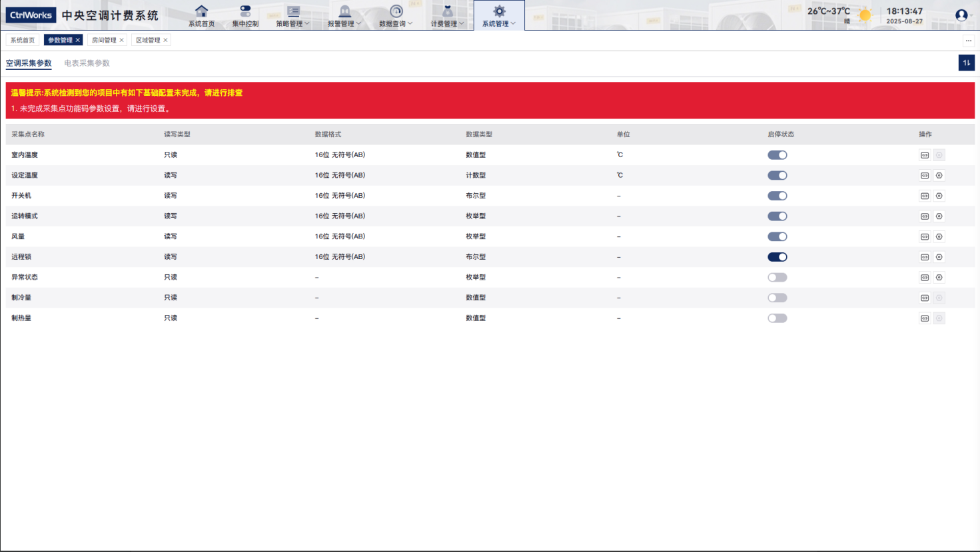Switch to the 房间管理 page tab

coord(104,40)
